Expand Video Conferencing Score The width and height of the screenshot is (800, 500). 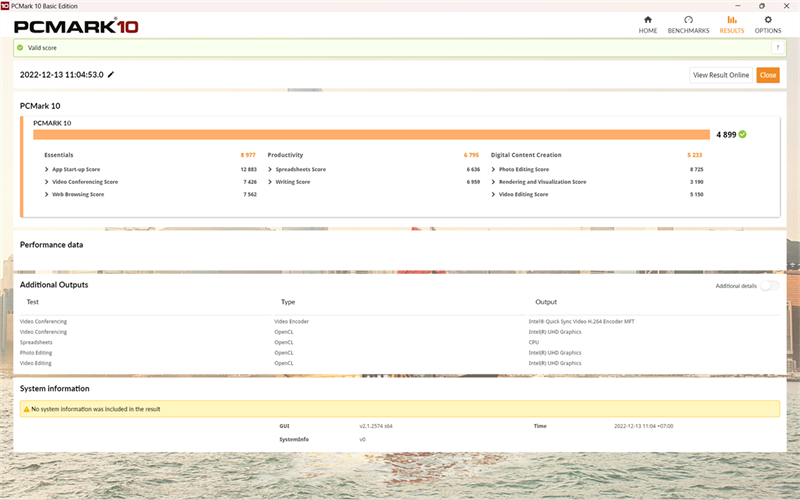(46, 182)
